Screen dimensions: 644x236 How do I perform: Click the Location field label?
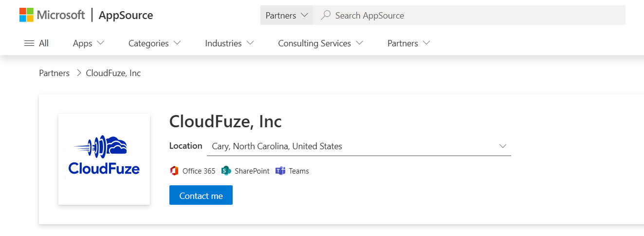click(185, 146)
